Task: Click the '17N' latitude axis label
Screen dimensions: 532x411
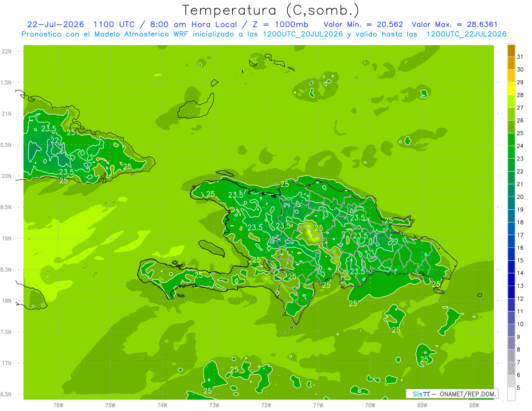Action: 7,363
